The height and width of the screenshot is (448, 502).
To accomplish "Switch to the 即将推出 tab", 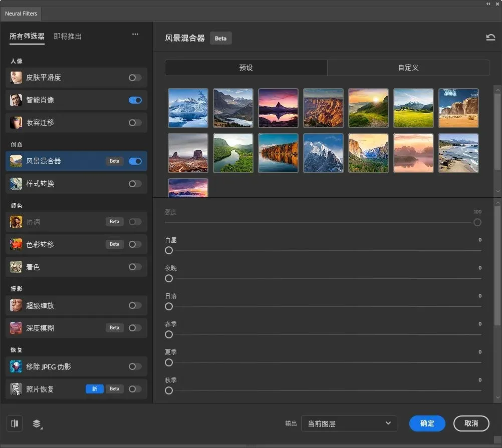I will point(68,37).
